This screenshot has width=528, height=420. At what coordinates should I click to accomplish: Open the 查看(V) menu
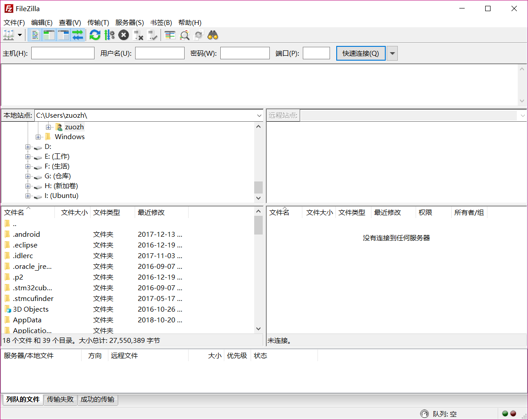70,23
